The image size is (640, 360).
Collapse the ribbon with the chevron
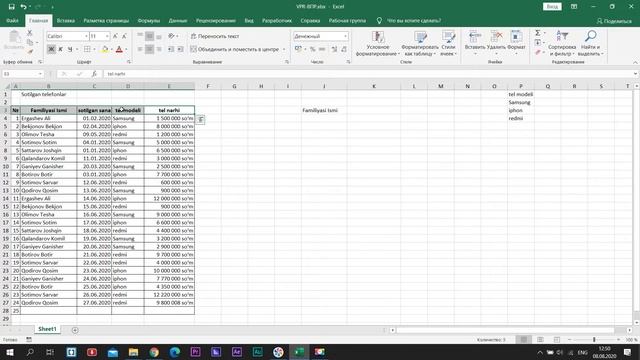(635, 62)
